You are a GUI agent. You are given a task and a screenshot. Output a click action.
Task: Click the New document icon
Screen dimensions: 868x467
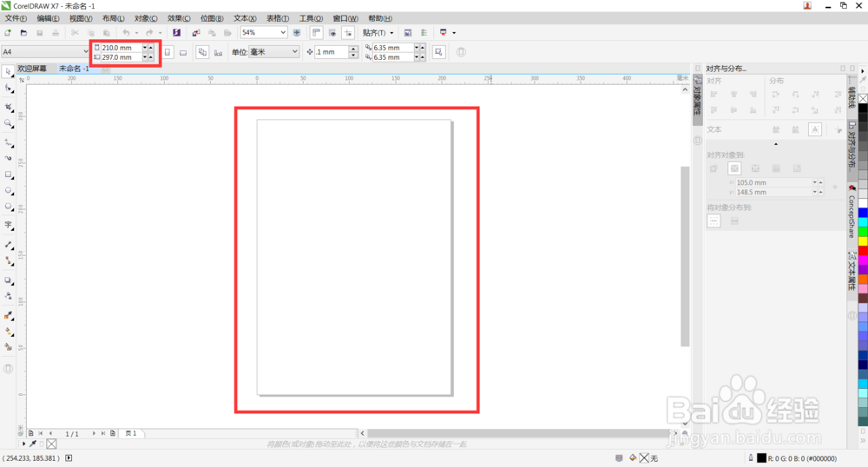click(8, 33)
